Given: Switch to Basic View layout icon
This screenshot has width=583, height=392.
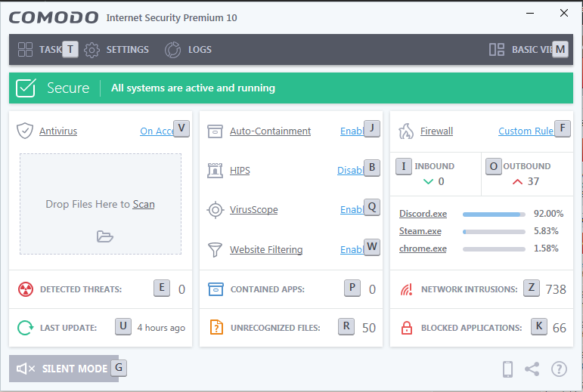Looking at the screenshot, I should pyautogui.click(x=497, y=49).
